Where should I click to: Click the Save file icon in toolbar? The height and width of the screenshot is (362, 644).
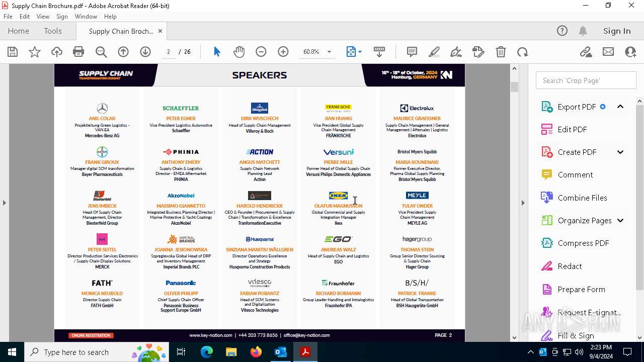(13, 52)
